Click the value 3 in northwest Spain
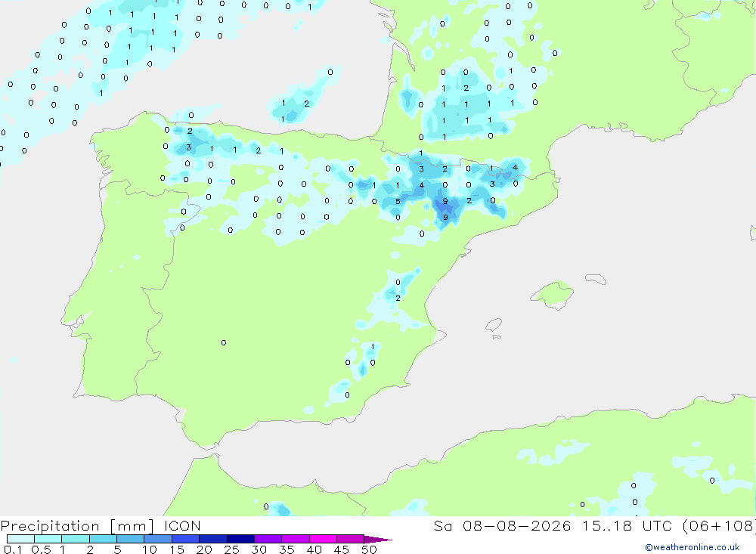The image size is (756, 554). point(188,147)
